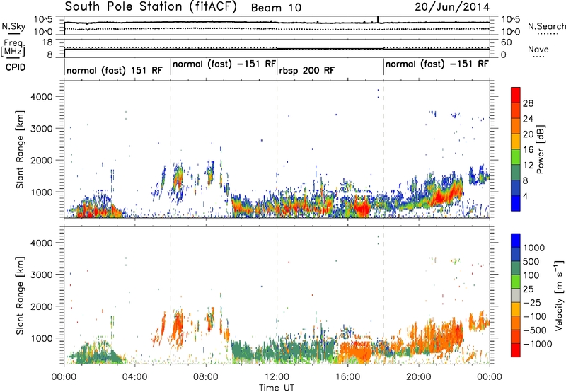This screenshot has width=566, height=392.
Task: Select the "normal (fast) 151 RF" CPID label
Action: pos(115,70)
